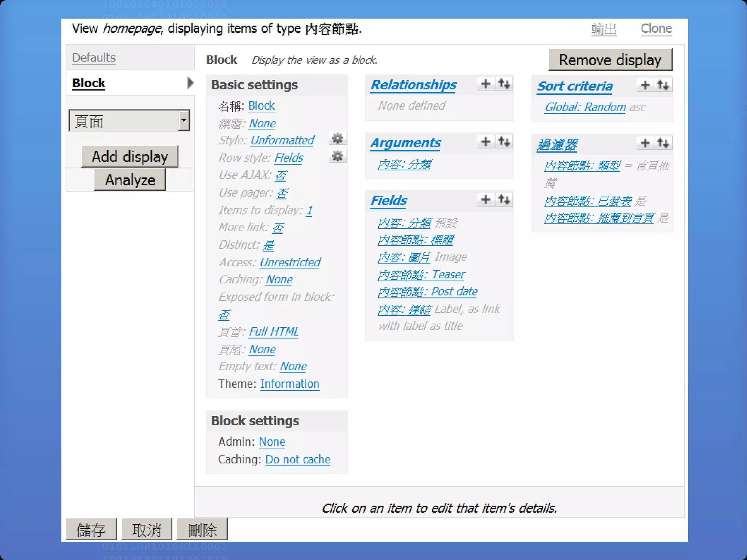Add a field with the Fields plus icon
The image size is (747, 560).
[x=485, y=200]
